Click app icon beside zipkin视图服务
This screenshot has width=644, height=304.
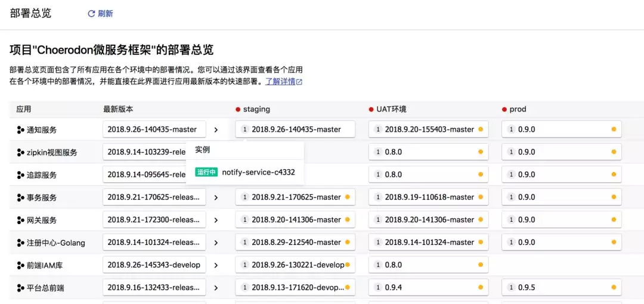20,153
